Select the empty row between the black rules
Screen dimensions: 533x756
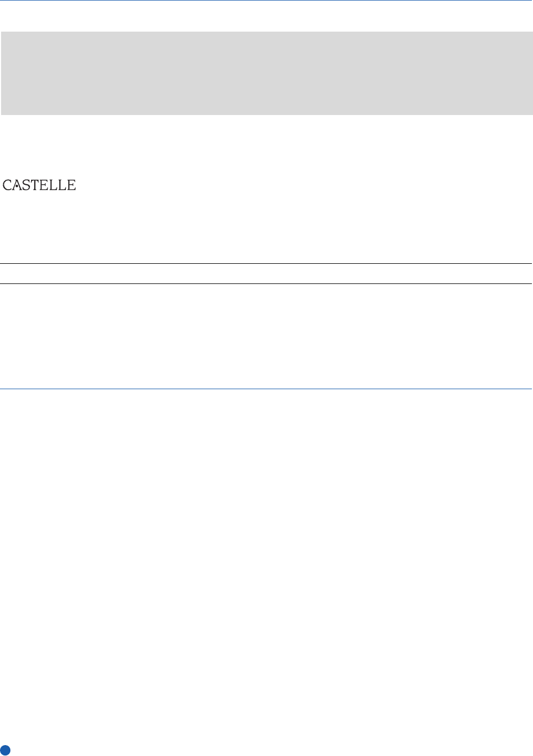click(x=266, y=274)
